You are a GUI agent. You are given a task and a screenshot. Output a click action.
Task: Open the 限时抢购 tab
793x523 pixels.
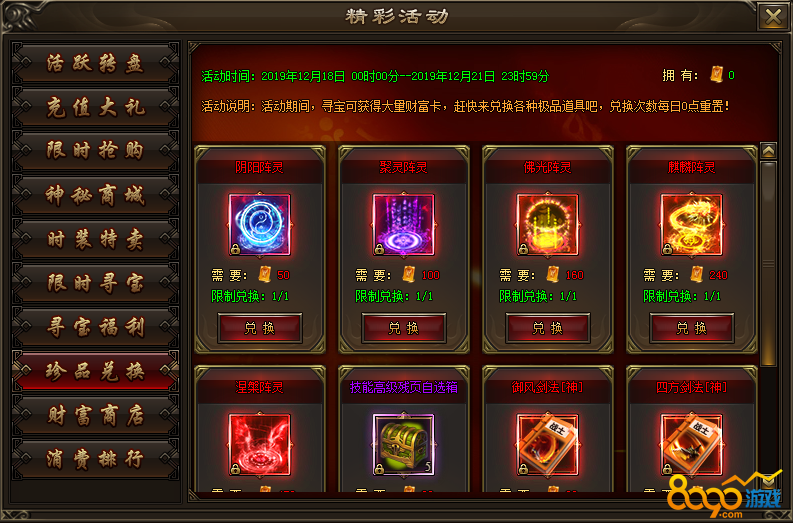(x=96, y=151)
